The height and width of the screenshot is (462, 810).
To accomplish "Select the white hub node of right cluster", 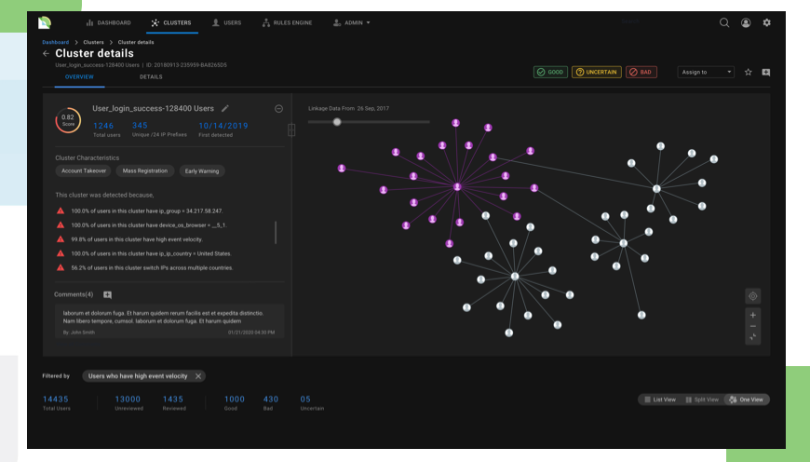I will point(657,189).
